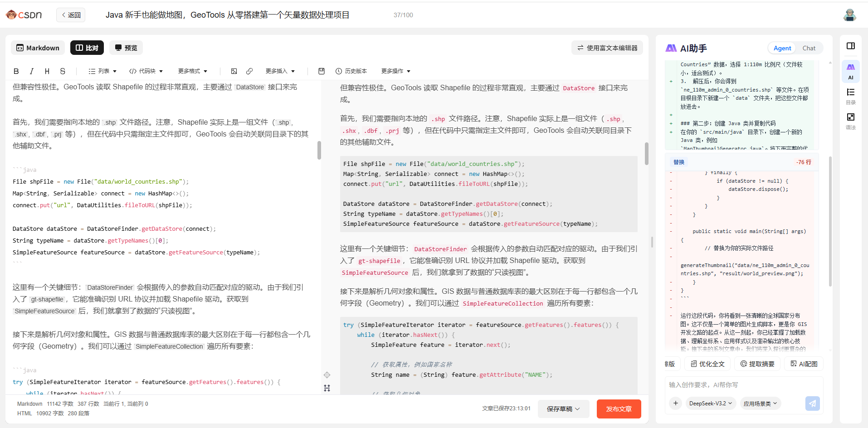
Task: Add an attachment with plus button
Action: pos(676,403)
